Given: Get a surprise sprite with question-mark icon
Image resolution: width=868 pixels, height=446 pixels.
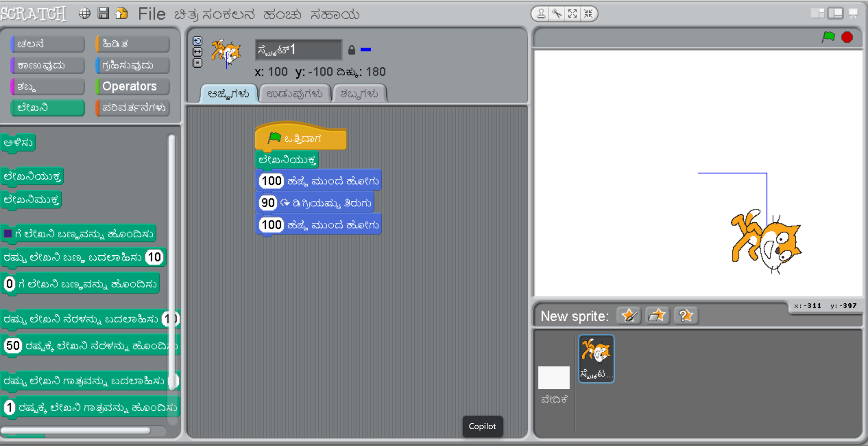Looking at the screenshot, I should (686, 316).
